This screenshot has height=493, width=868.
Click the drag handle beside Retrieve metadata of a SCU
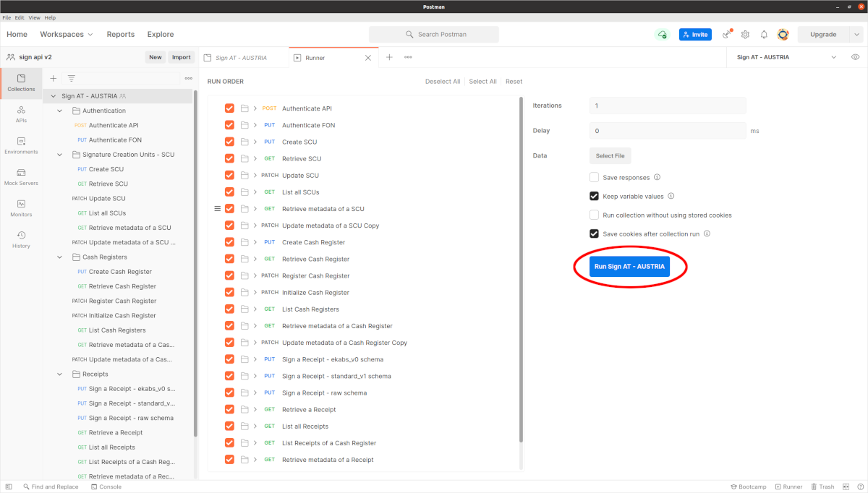click(217, 209)
